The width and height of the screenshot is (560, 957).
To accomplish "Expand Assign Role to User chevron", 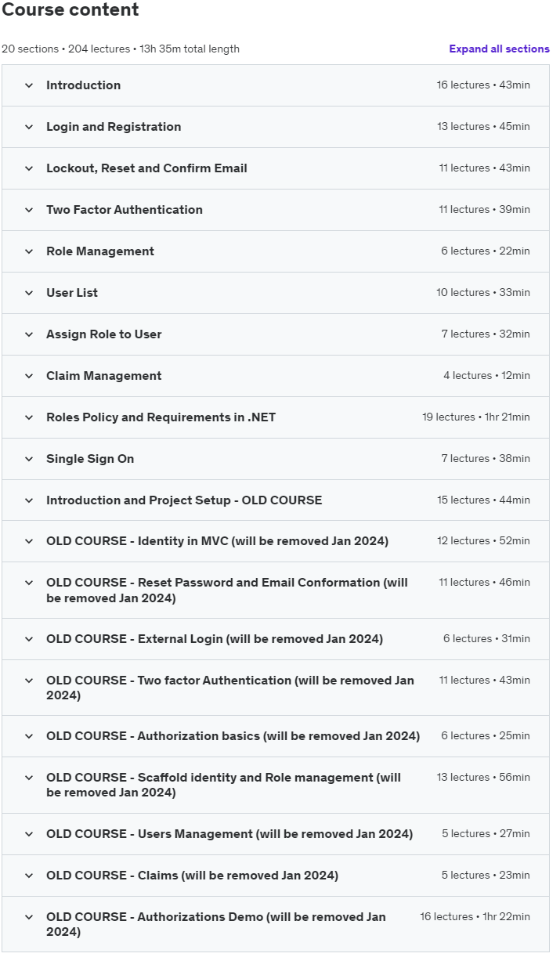I will coord(29,334).
